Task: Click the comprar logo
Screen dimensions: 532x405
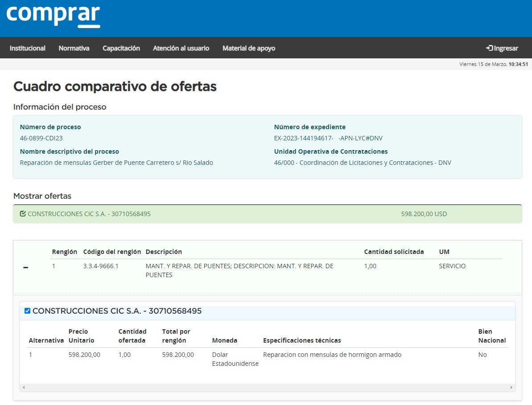Action: pos(53,17)
